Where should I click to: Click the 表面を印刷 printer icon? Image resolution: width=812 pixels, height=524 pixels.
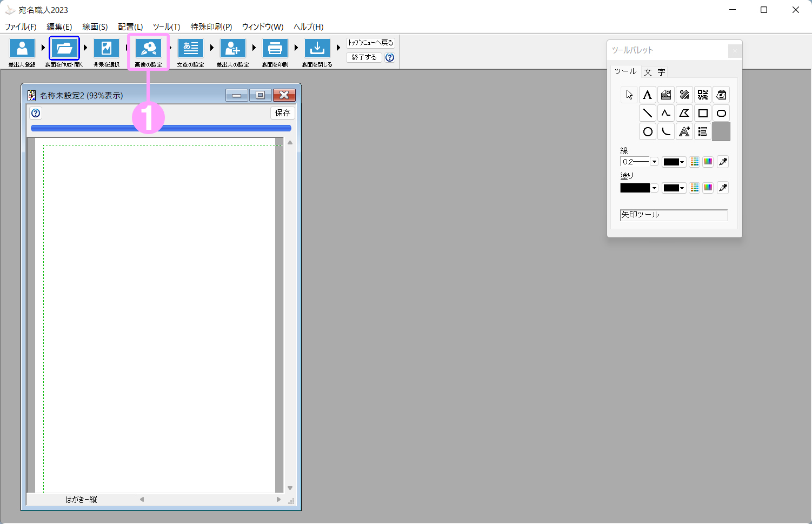point(275,49)
